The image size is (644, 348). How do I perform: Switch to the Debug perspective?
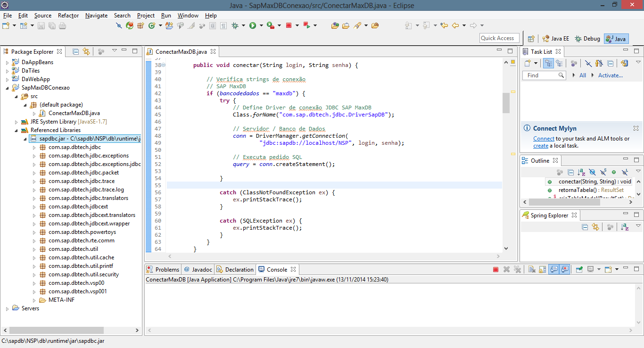[587, 39]
